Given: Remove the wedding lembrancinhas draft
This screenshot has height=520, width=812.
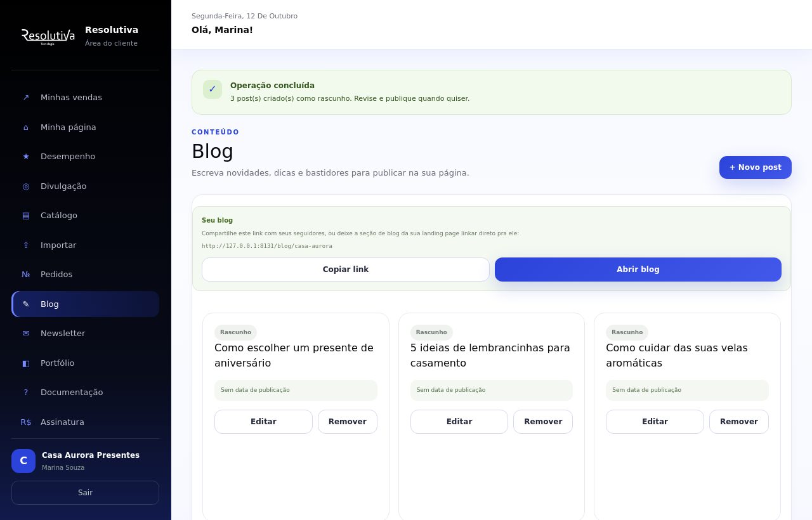Looking at the screenshot, I should 543,422.
